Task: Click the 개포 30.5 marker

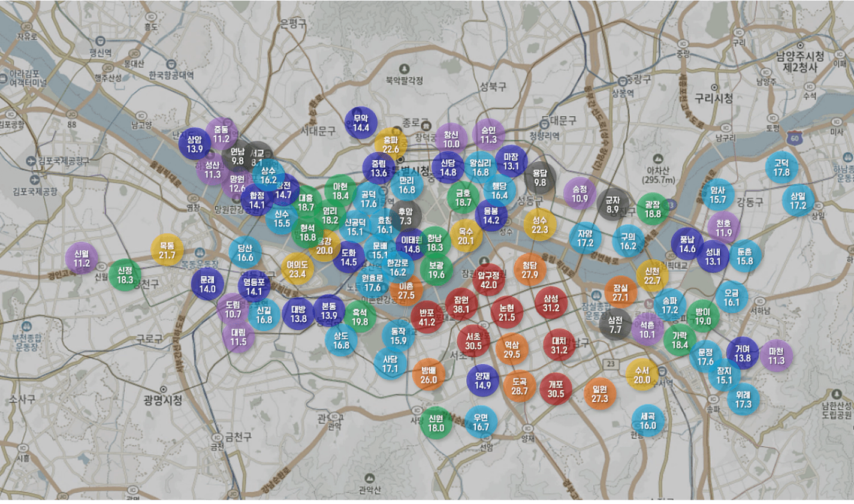Action: pos(556,389)
